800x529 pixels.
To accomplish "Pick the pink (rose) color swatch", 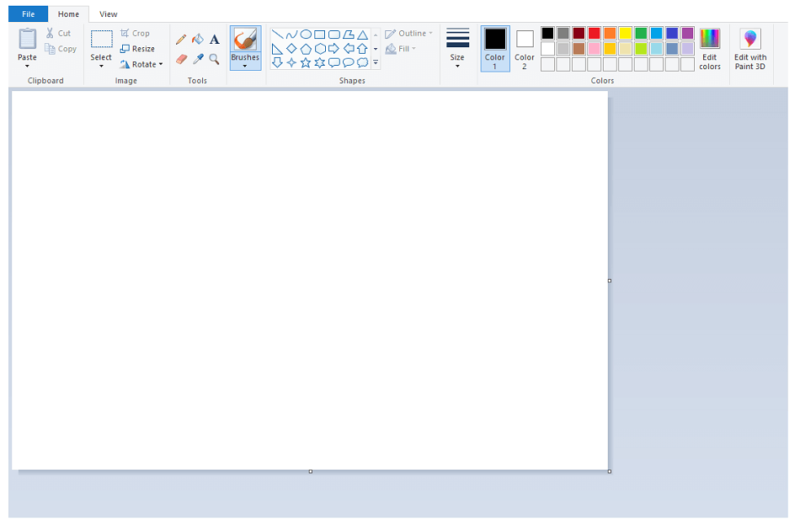I will (x=594, y=48).
